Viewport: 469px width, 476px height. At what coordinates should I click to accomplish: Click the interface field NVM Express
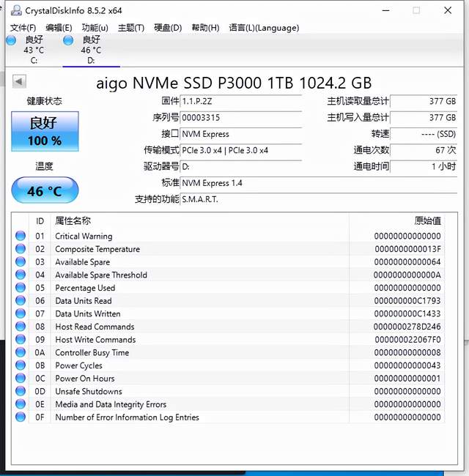point(241,134)
